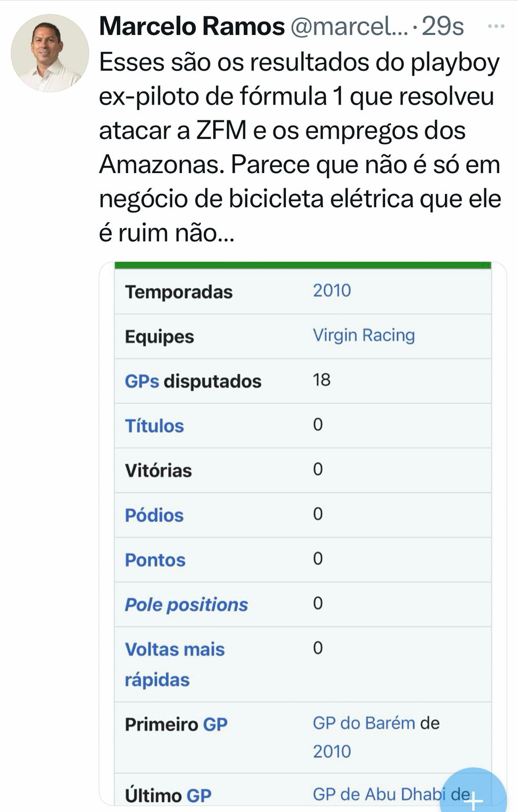Open the Pódios link

(x=154, y=515)
